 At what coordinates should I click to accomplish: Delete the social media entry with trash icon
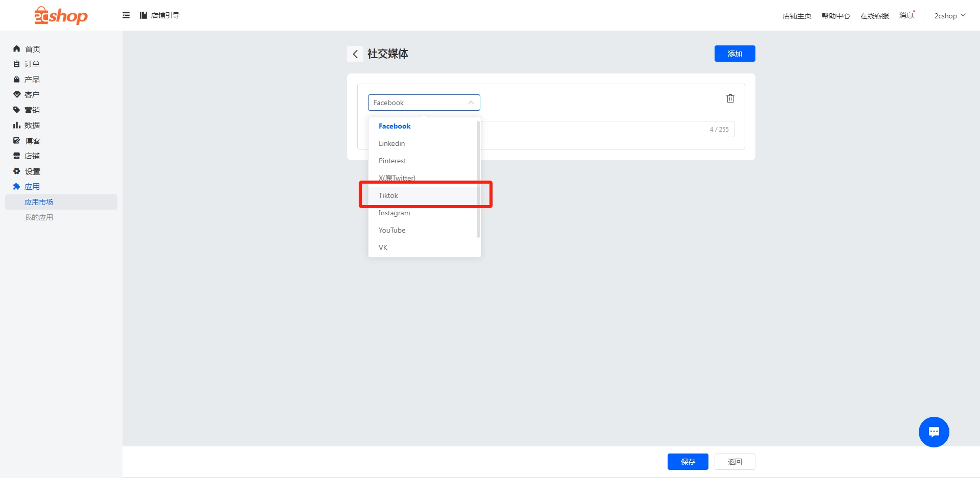(730, 98)
